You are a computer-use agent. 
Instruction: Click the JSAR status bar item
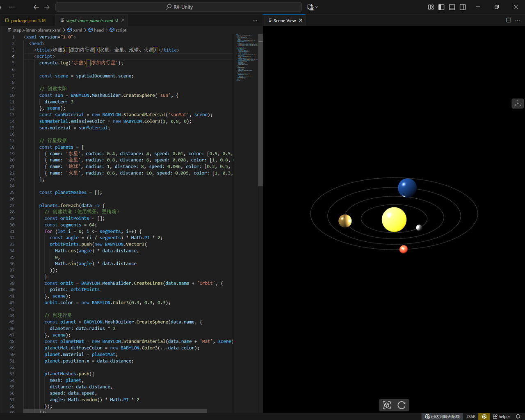[471, 416]
